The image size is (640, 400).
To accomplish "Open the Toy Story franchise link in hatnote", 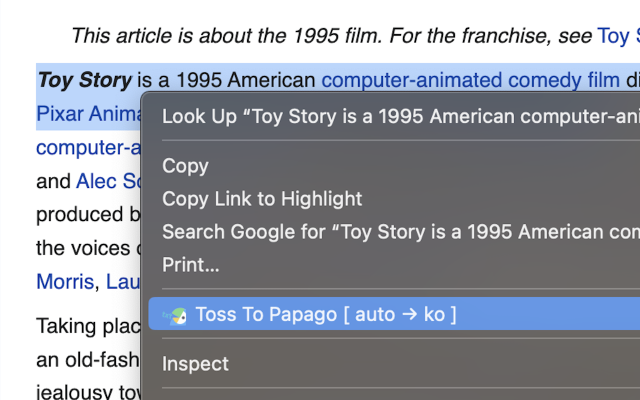I will coord(618,37).
